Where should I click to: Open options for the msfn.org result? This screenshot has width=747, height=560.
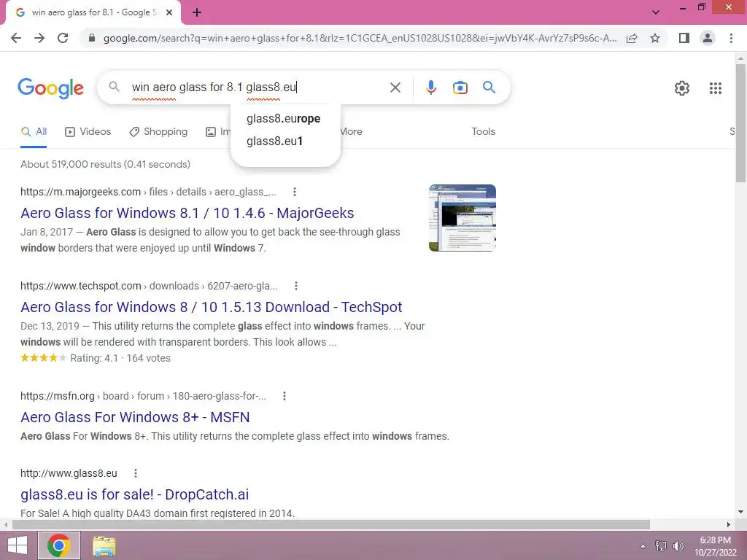(285, 396)
